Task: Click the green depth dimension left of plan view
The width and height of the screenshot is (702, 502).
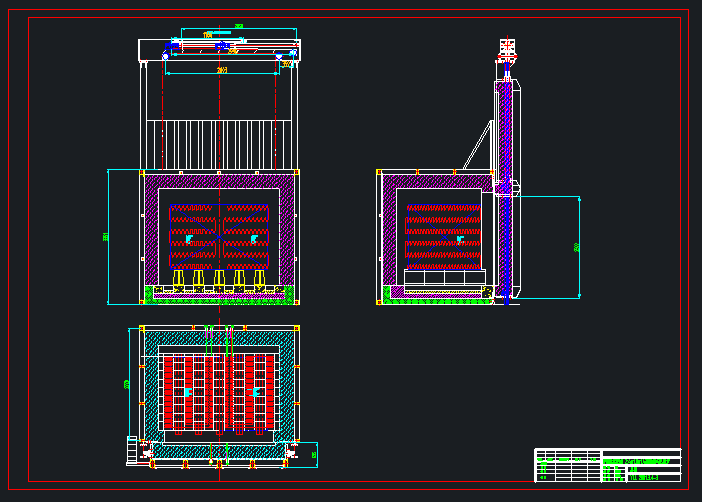Action: (x=126, y=384)
